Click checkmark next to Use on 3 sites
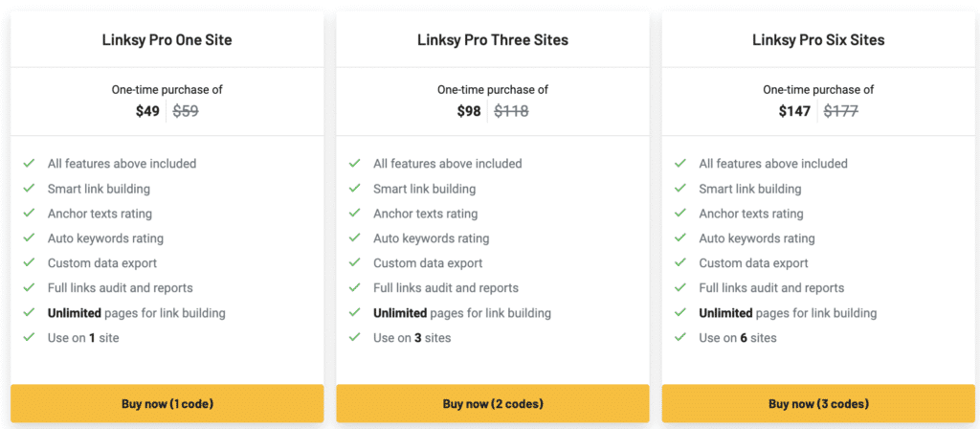 click(x=355, y=337)
